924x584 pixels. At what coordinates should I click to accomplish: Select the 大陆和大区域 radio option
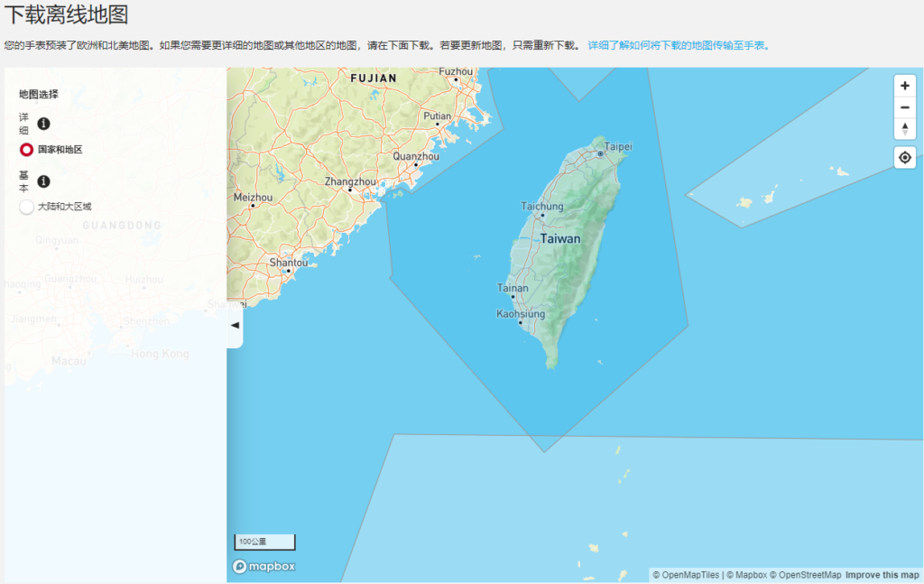coord(26,207)
